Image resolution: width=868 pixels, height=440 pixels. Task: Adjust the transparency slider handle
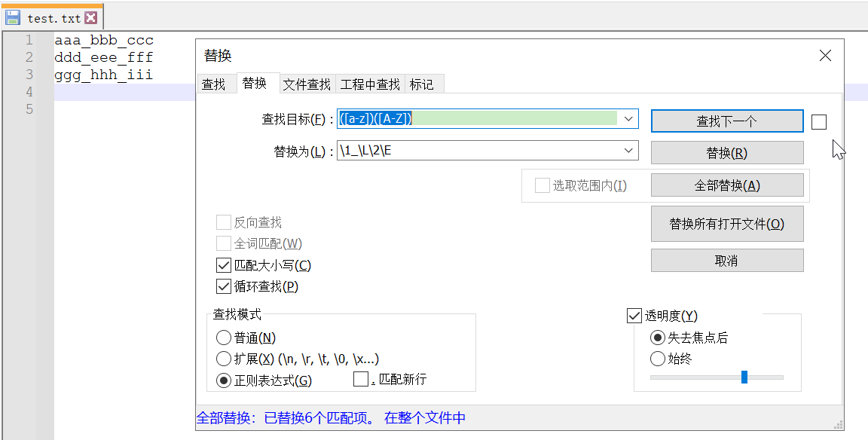(744, 377)
